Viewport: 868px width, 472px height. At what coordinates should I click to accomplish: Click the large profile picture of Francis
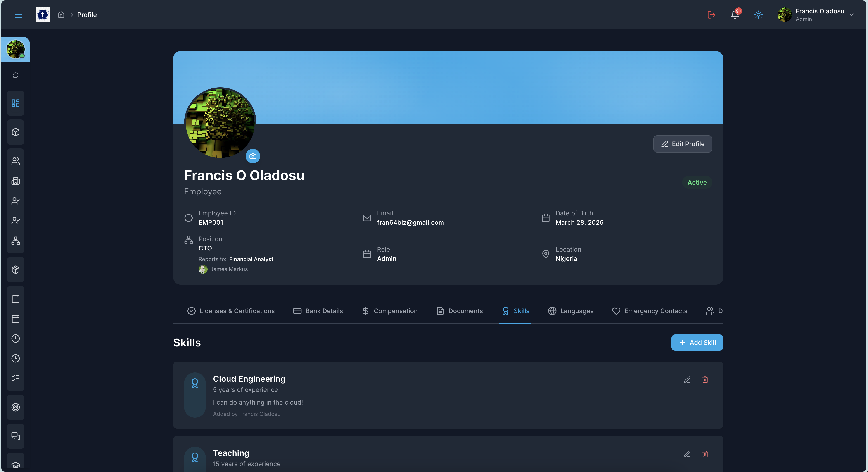point(220,123)
